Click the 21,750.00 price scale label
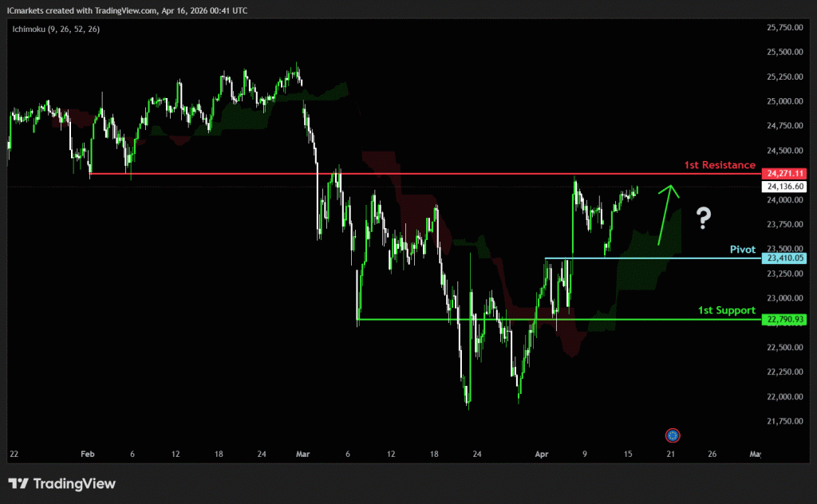Viewport: 817px width, 504px height. (x=783, y=421)
